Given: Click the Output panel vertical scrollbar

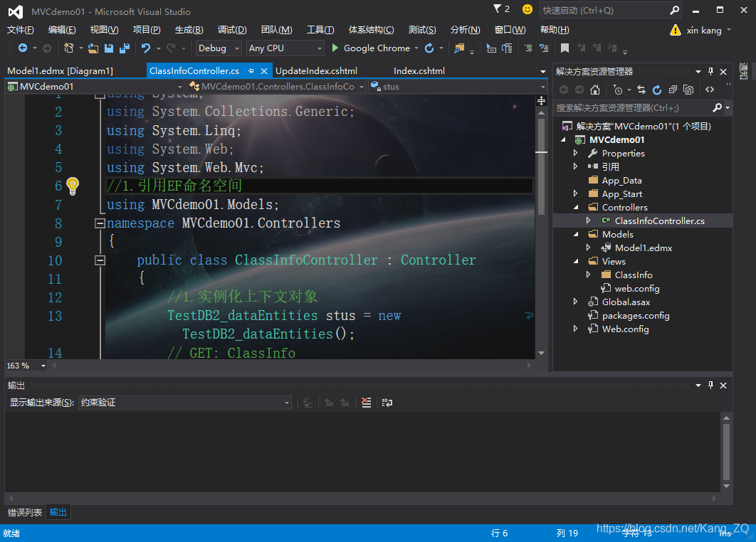Looking at the screenshot, I should [x=726, y=451].
